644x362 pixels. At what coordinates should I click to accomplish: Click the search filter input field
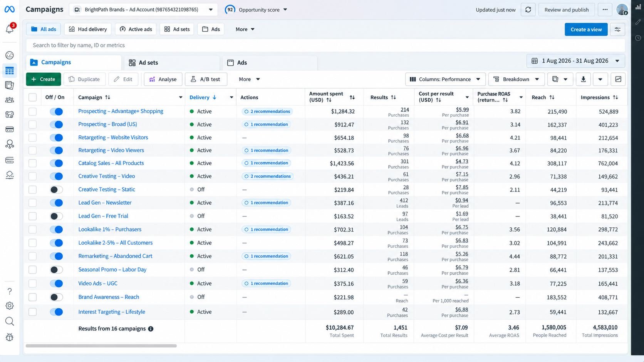click(325, 45)
